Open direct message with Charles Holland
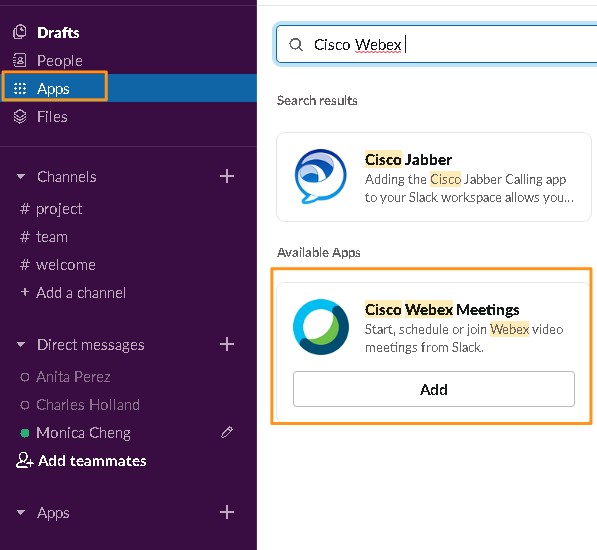 point(128,405)
